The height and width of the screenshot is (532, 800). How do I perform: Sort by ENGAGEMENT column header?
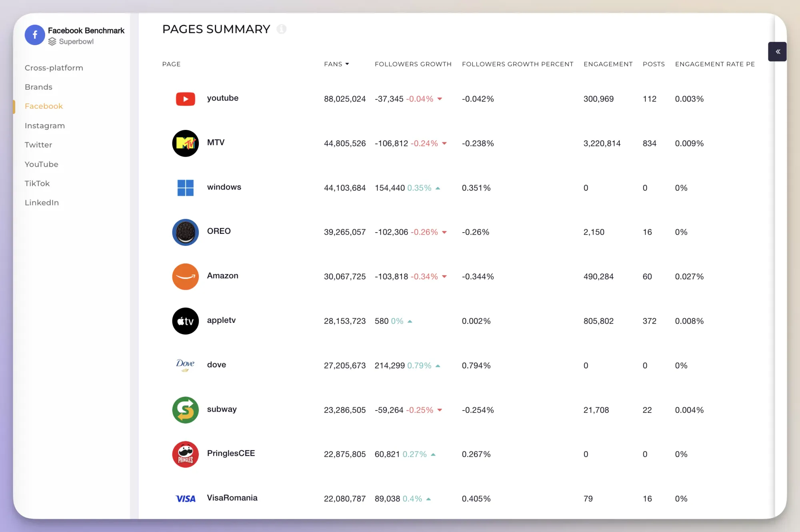608,64
